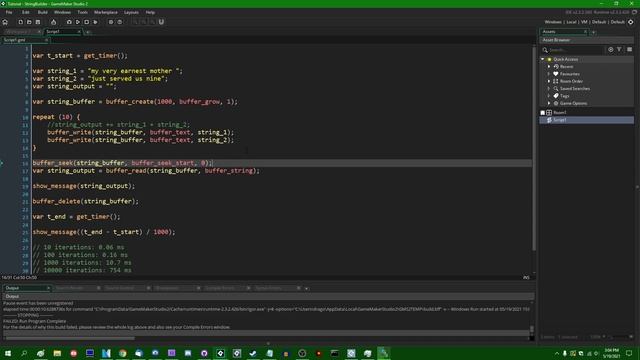Expand Recent in Quick Access
Screen dimensions: 640x360
pyautogui.click(x=549, y=67)
